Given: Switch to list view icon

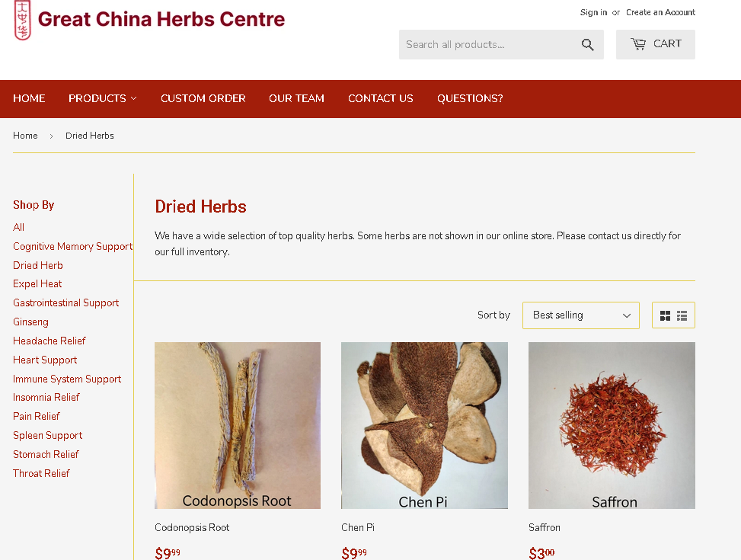Looking at the screenshot, I should click(682, 315).
